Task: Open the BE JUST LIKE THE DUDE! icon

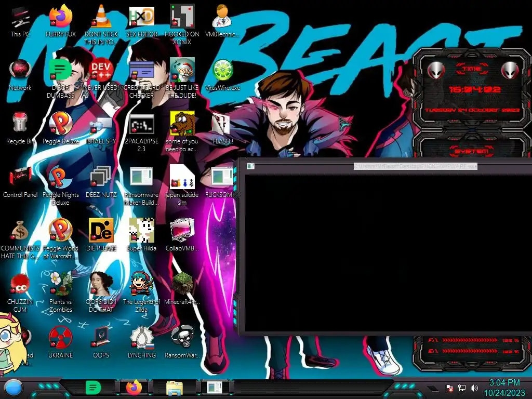Action: (182, 70)
